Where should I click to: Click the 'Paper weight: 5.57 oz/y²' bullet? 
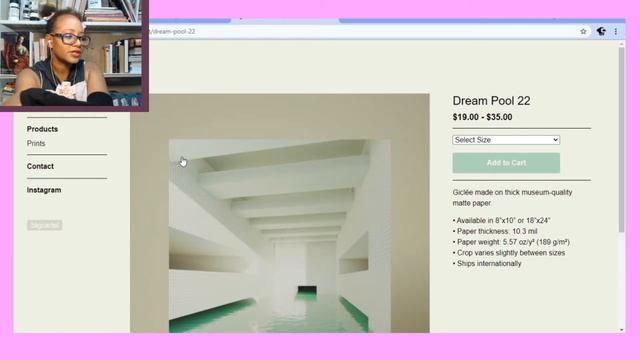511,242
